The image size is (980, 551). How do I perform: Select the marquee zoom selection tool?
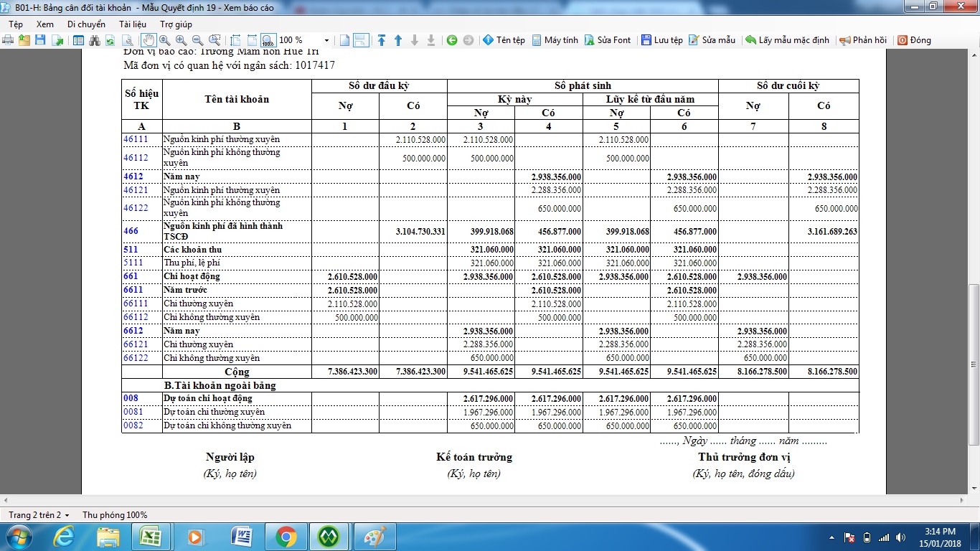[215, 40]
